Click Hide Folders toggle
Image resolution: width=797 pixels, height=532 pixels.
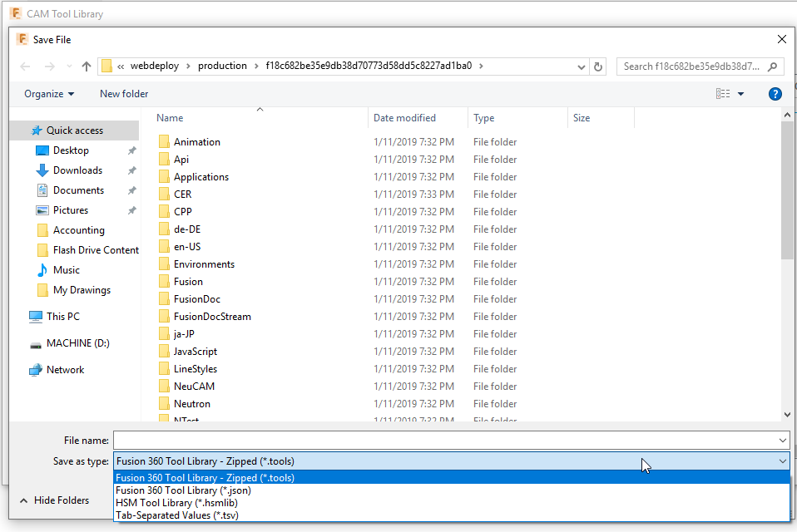pyautogui.click(x=54, y=500)
